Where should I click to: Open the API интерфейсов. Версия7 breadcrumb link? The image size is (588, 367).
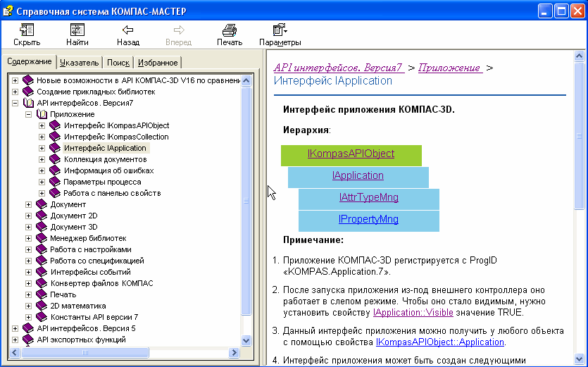[339, 68]
